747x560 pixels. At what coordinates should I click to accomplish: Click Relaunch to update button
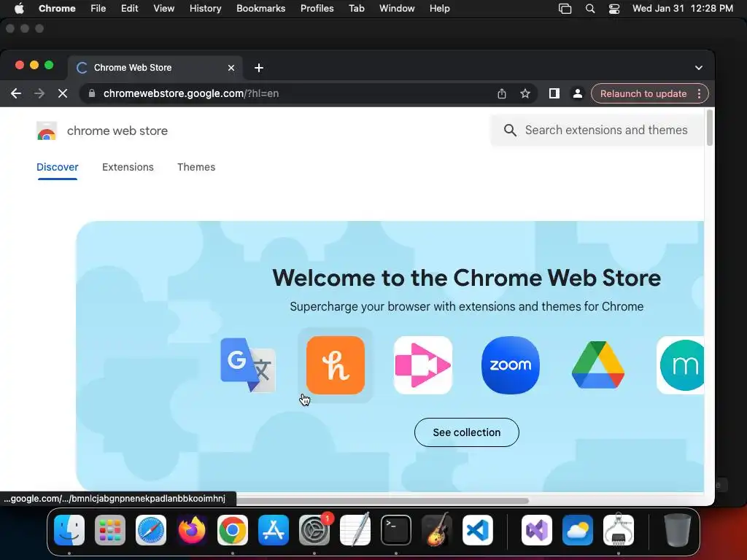click(x=643, y=93)
